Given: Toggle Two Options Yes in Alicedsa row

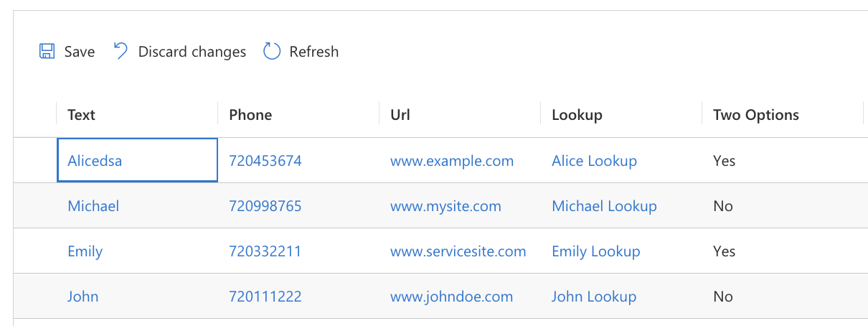Looking at the screenshot, I should click(x=725, y=161).
